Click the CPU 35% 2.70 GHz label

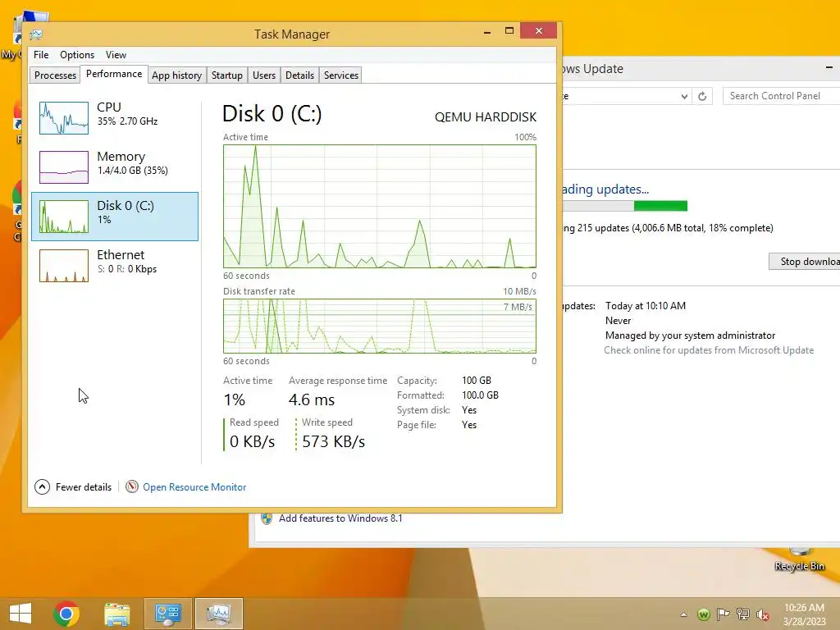[127, 113]
